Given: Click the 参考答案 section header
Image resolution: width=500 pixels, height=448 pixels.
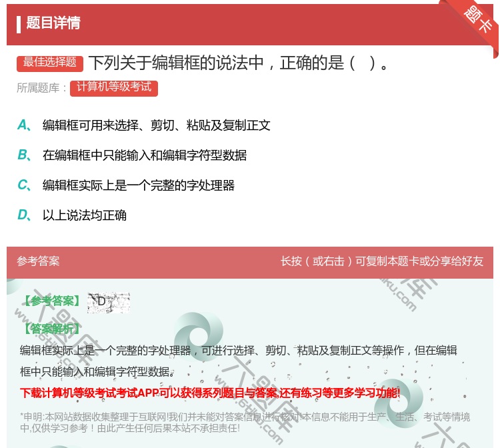Looking at the screenshot, I should (38, 261).
